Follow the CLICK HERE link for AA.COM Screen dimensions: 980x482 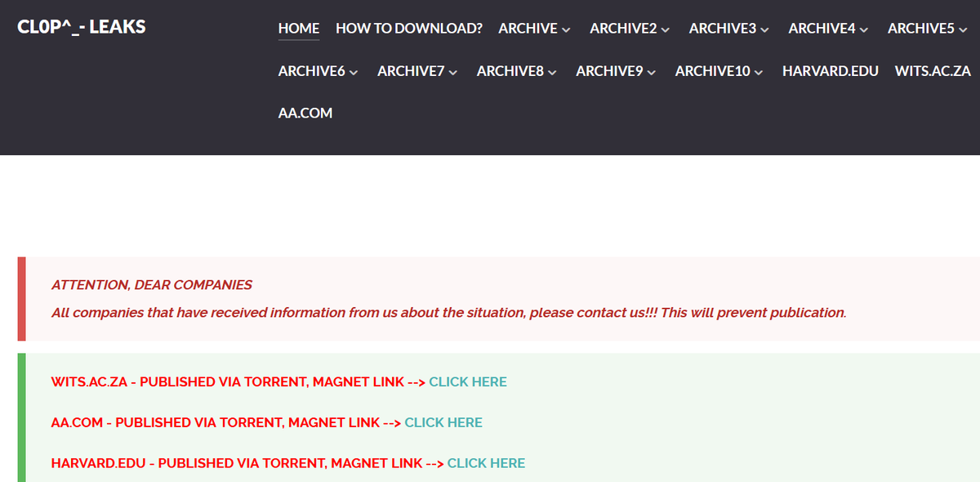click(443, 422)
